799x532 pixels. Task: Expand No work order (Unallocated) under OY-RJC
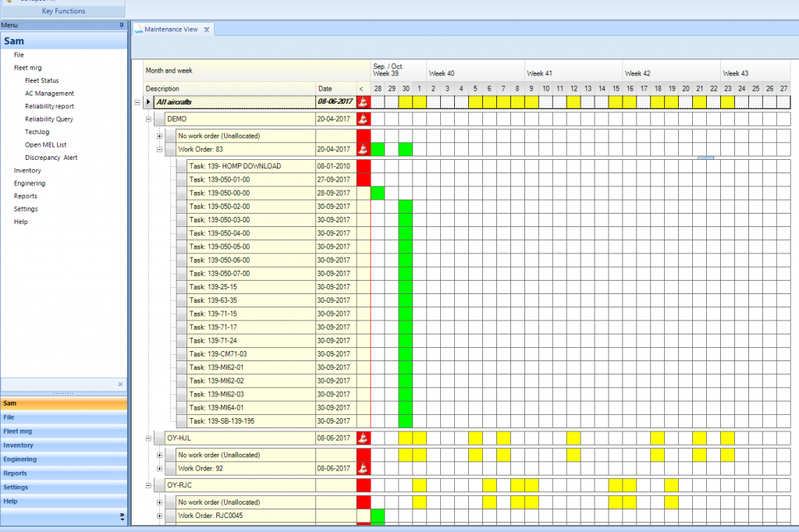point(159,502)
